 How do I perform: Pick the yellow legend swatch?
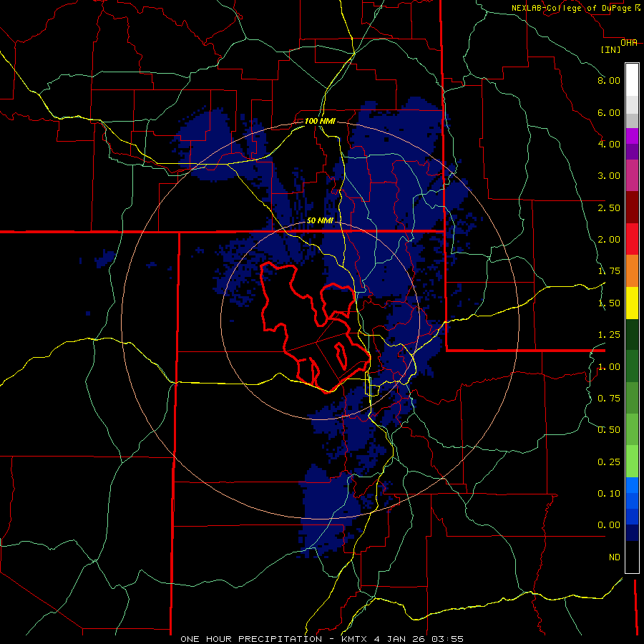(x=632, y=303)
